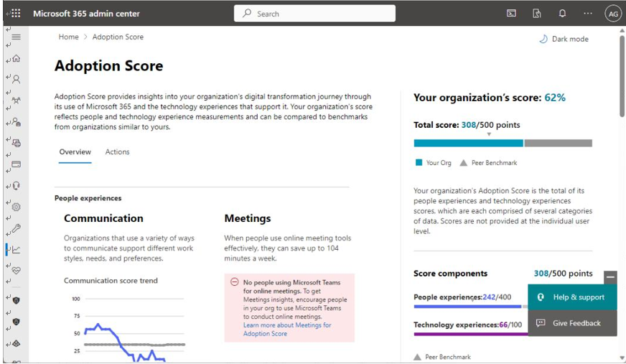This screenshot has width=626, height=364.
Task: Open the app launcher waffle icon
Action: (x=16, y=13)
